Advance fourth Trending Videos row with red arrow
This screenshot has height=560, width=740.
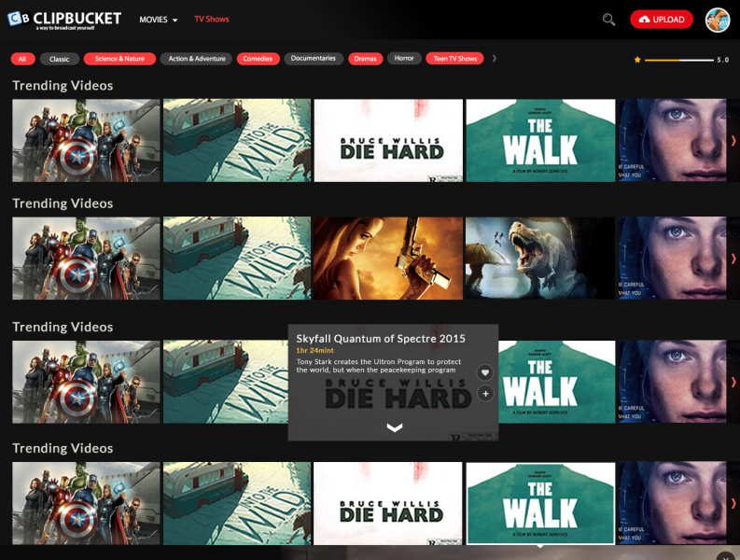click(x=733, y=503)
